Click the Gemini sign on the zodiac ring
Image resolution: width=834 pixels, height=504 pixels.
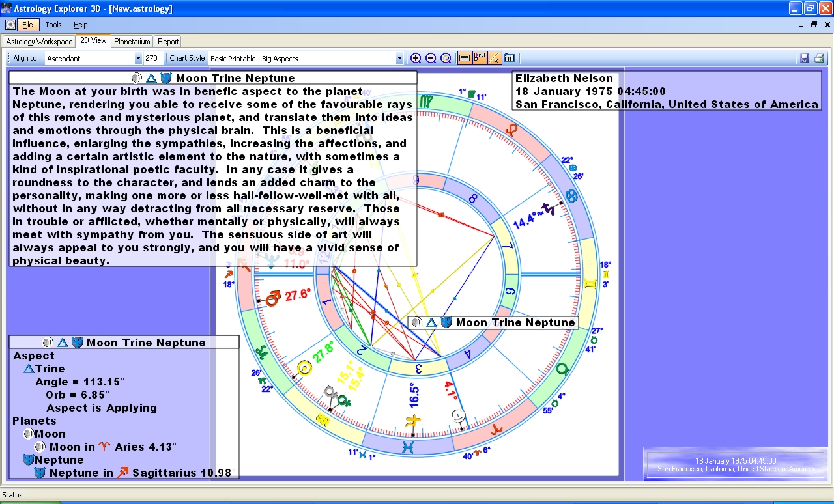tap(591, 284)
